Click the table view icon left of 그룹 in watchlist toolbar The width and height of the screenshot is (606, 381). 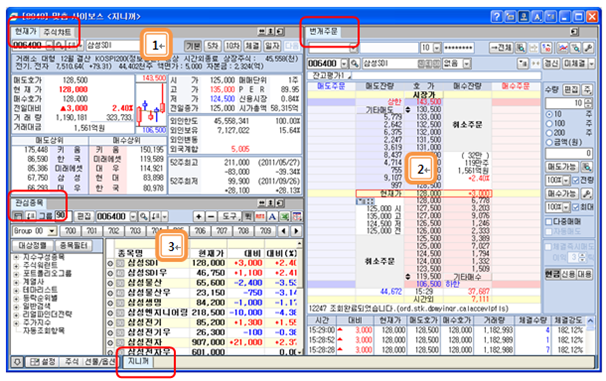[x=18, y=216]
